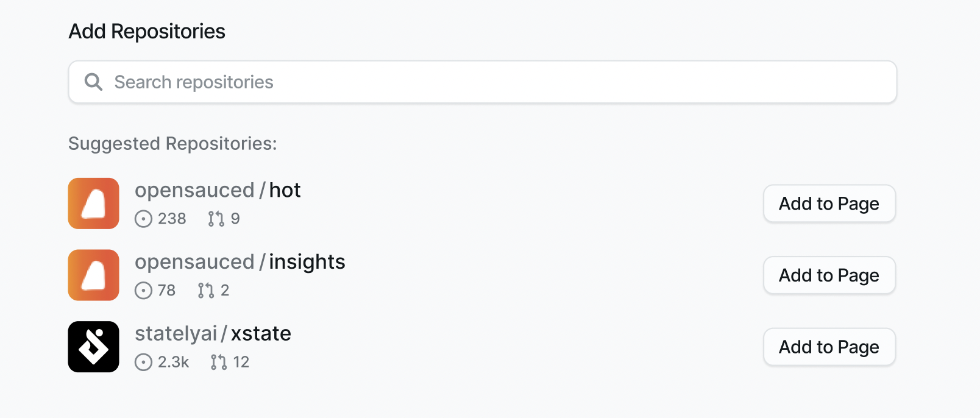Open the statelyai/xstate repository link
This screenshot has height=418, width=980.
click(213, 333)
